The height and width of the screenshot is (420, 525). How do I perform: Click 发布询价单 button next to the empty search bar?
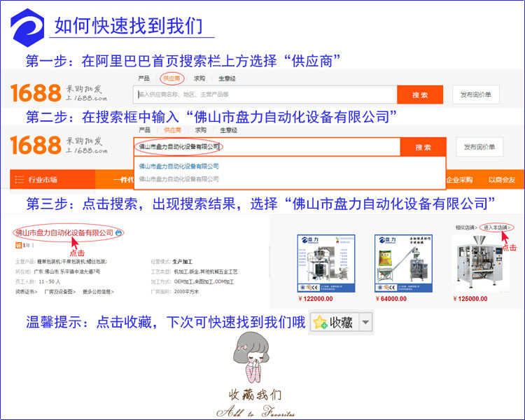[476, 94]
